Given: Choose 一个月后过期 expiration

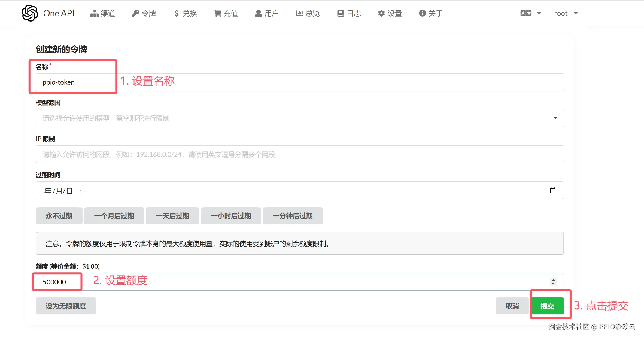Looking at the screenshot, I should point(114,216).
